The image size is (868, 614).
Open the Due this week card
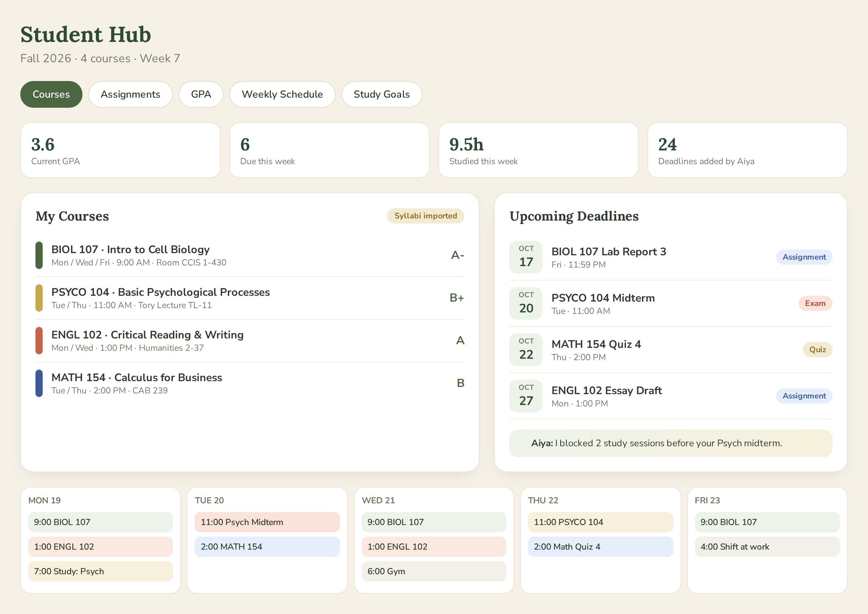(329, 150)
